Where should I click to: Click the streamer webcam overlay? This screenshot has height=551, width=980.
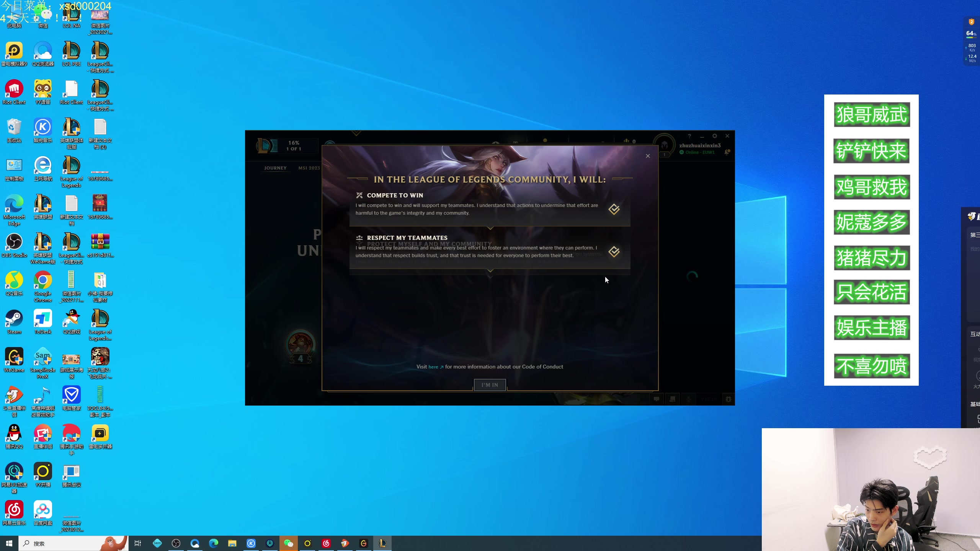pyautogui.click(x=871, y=489)
